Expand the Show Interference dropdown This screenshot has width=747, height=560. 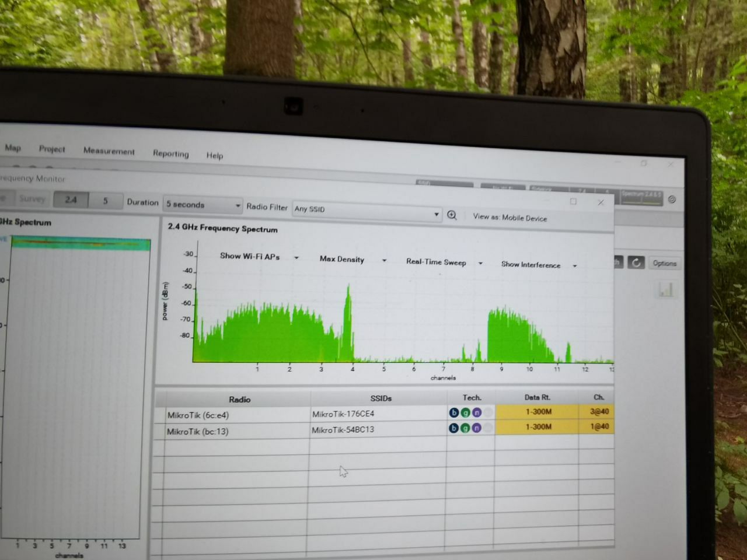(x=539, y=265)
